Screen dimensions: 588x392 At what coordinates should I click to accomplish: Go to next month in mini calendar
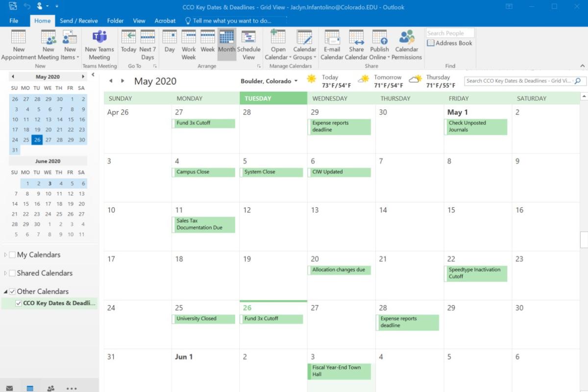coord(83,76)
